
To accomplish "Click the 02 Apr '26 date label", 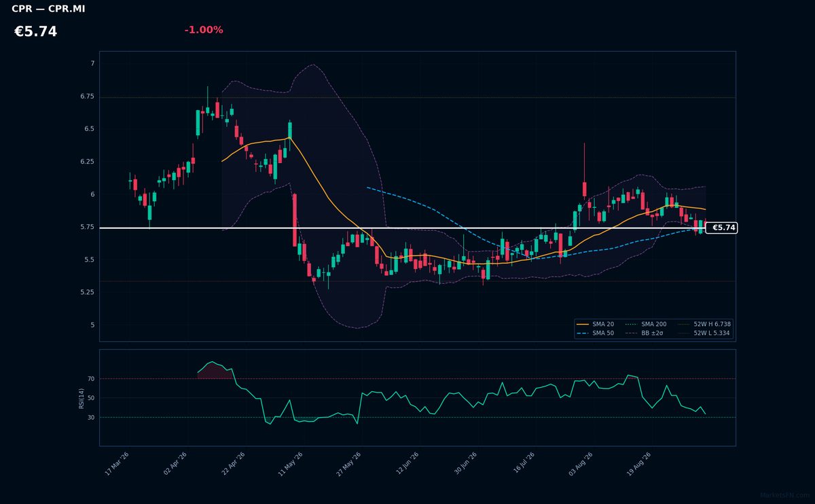I will (175, 464).
